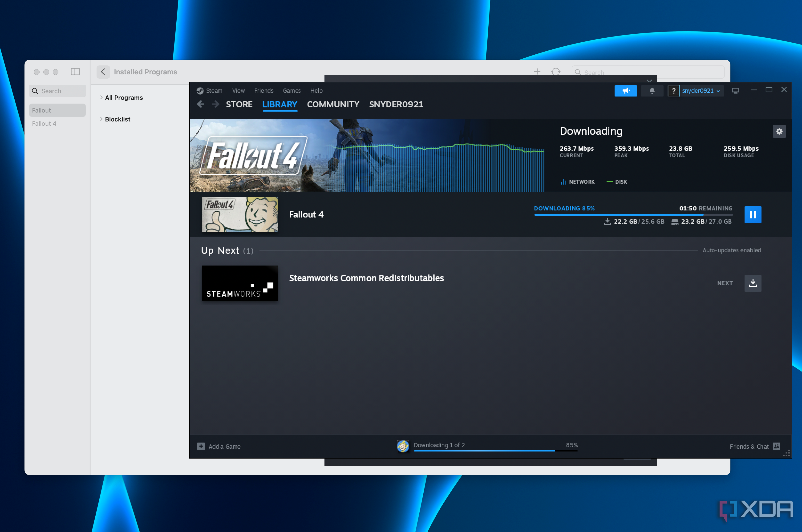Click the Steam logo menu icon
This screenshot has width=802, height=532.
pyautogui.click(x=200, y=91)
